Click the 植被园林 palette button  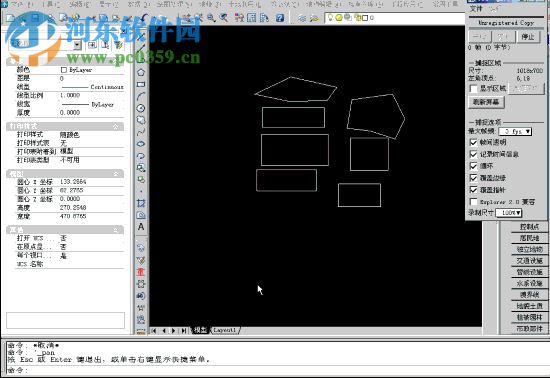pyautogui.click(x=530, y=317)
